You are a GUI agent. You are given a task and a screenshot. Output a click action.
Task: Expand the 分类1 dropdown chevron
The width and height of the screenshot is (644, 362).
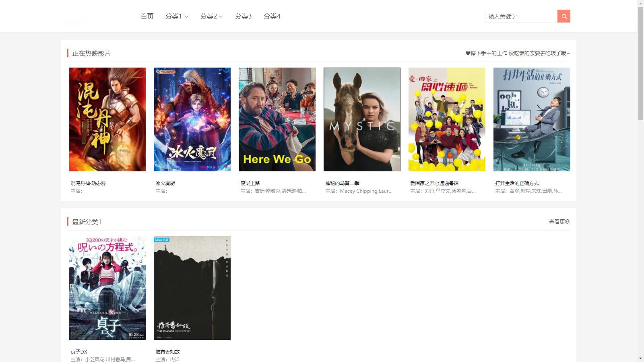pyautogui.click(x=186, y=16)
